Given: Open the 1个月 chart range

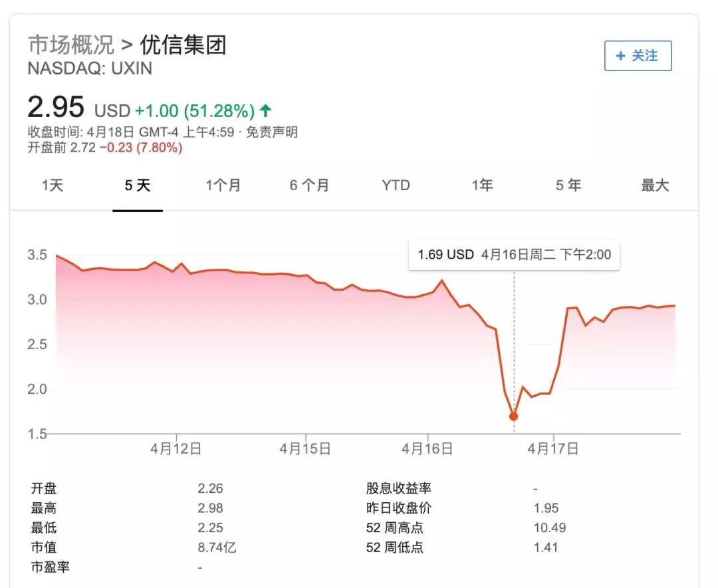Looking at the screenshot, I should (x=224, y=186).
